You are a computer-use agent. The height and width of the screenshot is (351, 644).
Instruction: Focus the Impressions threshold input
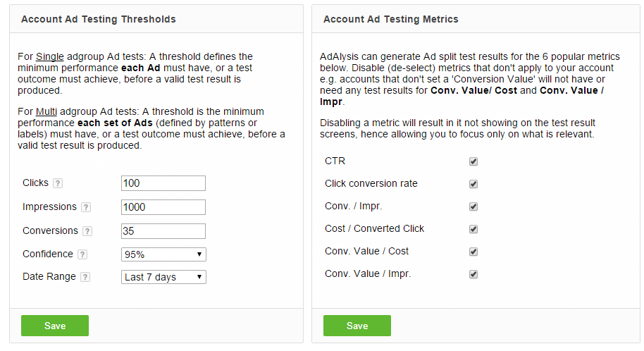pyautogui.click(x=163, y=207)
